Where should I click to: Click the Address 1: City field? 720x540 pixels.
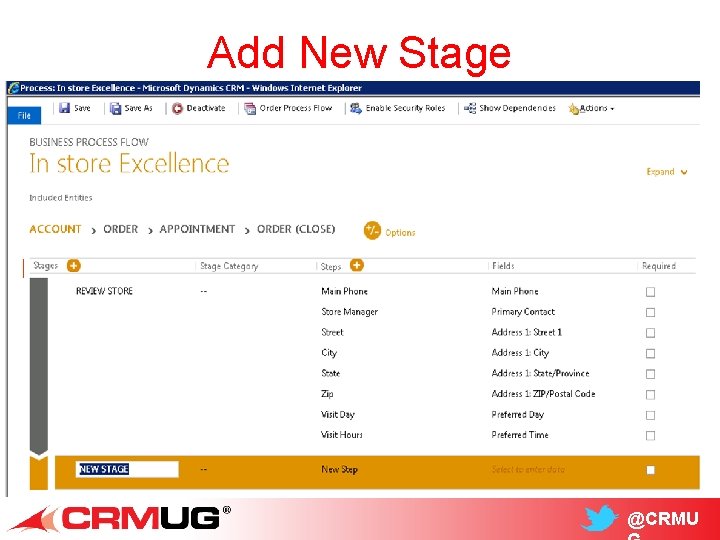pos(520,353)
